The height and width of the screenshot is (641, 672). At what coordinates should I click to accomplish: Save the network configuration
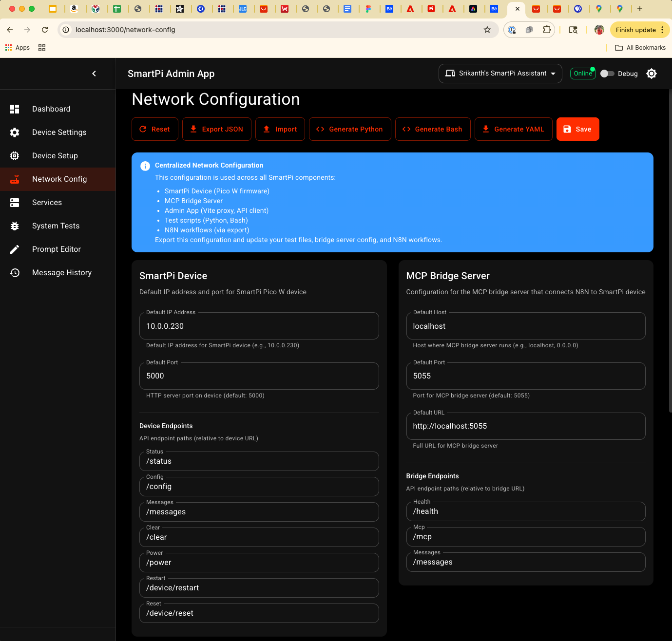pos(577,129)
